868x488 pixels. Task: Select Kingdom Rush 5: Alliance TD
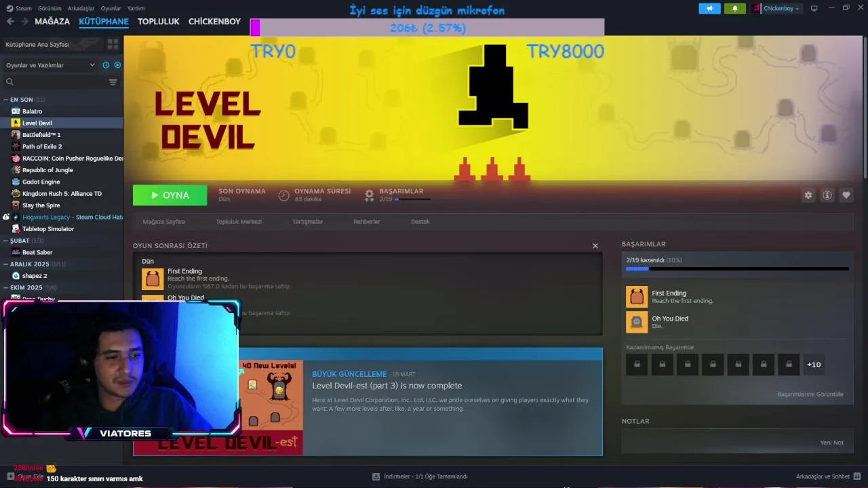[62, 193]
